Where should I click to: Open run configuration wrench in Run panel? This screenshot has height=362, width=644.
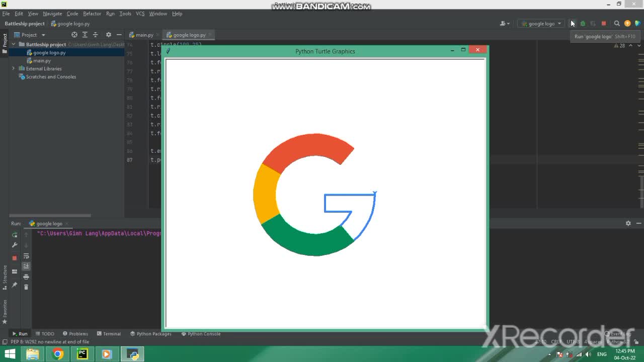15,245
